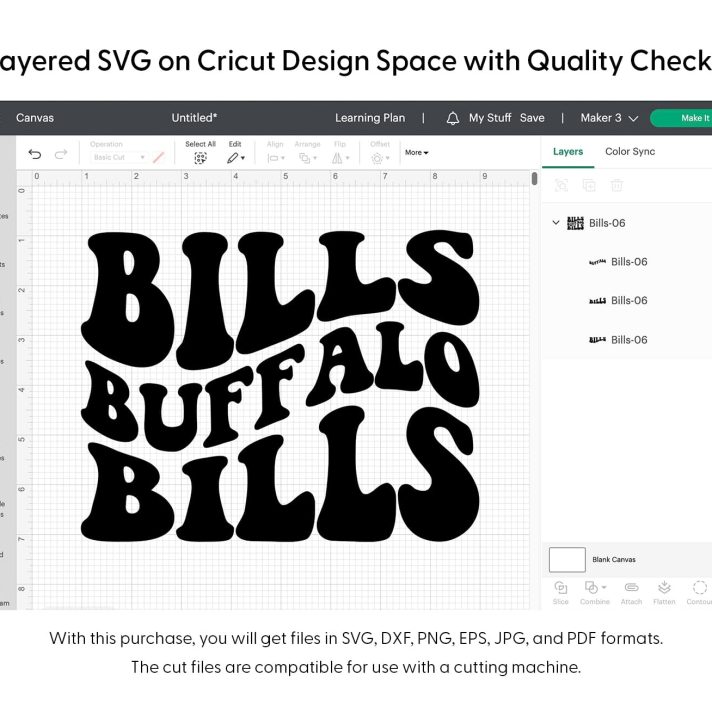Open the Maker 3 machine dropdown
This screenshot has width=712, height=712.
[x=609, y=118]
